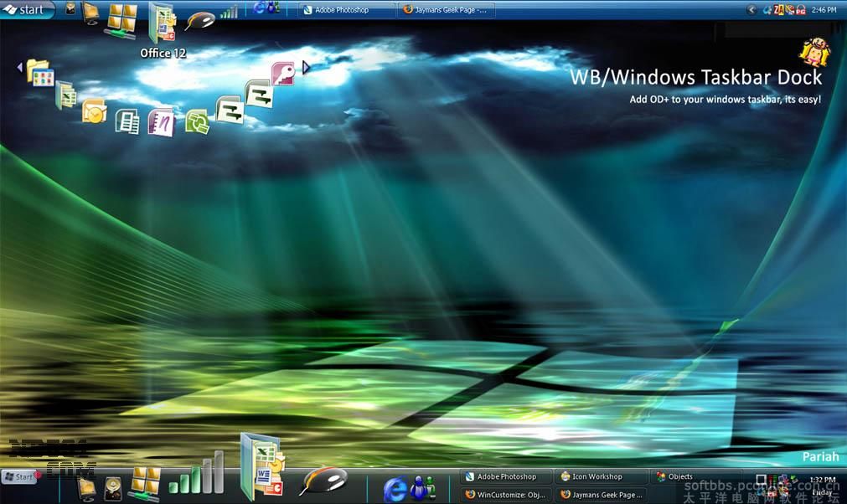Open the Office 12 folder in the top dock
847x504 pixels.
click(x=161, y=25)
